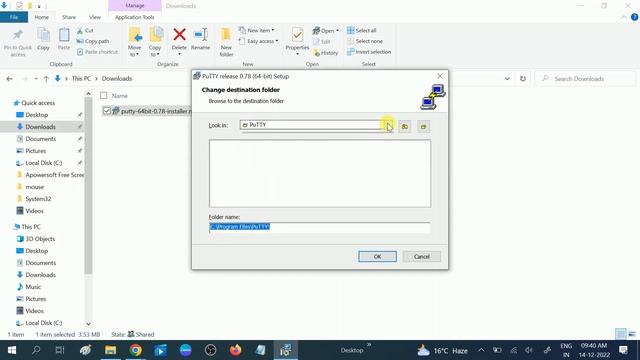Click the Properties ribbon icon
Screen dimensions: 640x360
click(x=297, y=42)
